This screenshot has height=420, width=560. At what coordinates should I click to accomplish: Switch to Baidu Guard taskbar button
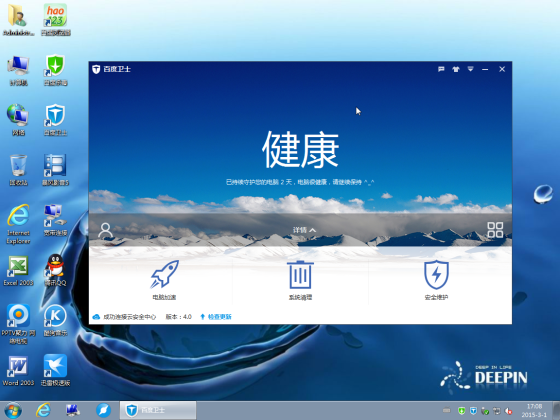[x=158, y=410]
